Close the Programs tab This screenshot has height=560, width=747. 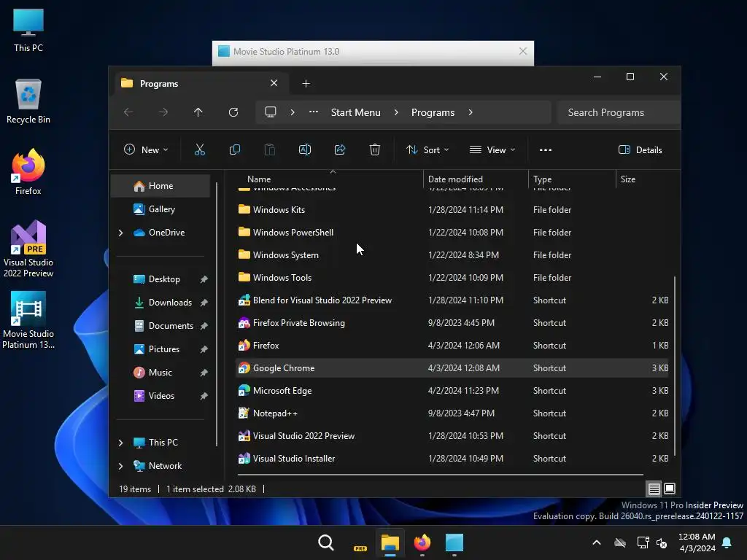(x=274, y=83)
